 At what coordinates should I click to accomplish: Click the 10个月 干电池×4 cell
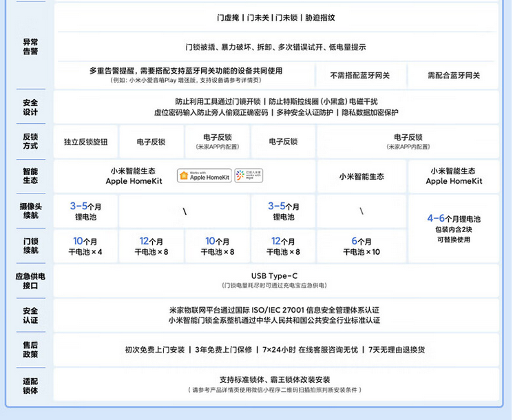pos(85,246)
